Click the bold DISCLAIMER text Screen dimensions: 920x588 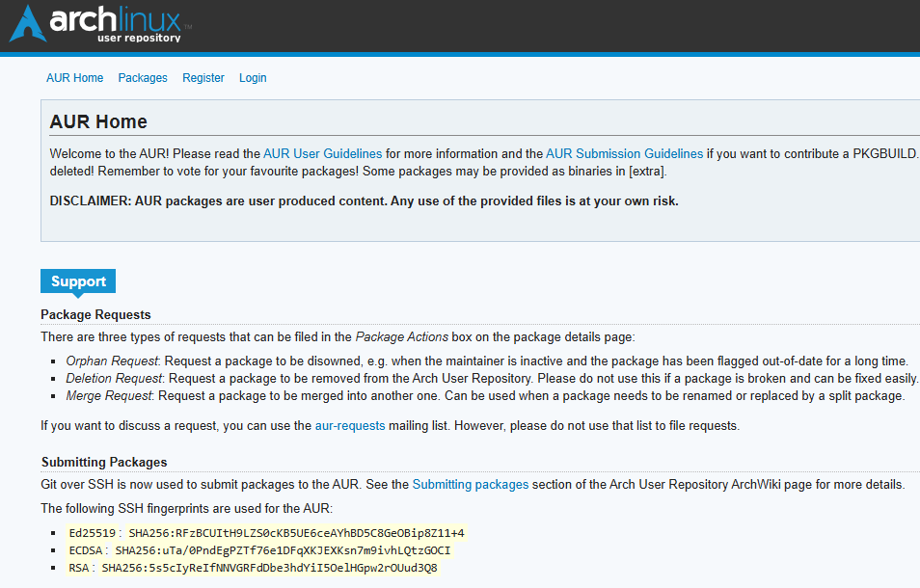point(364,200)
